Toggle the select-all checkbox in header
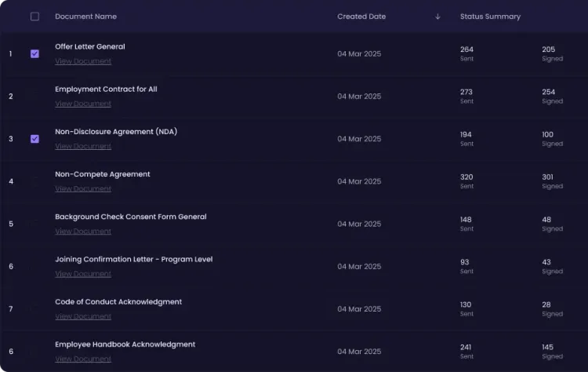The height and width of the screenshot is (372, 588). pos(34,16)
